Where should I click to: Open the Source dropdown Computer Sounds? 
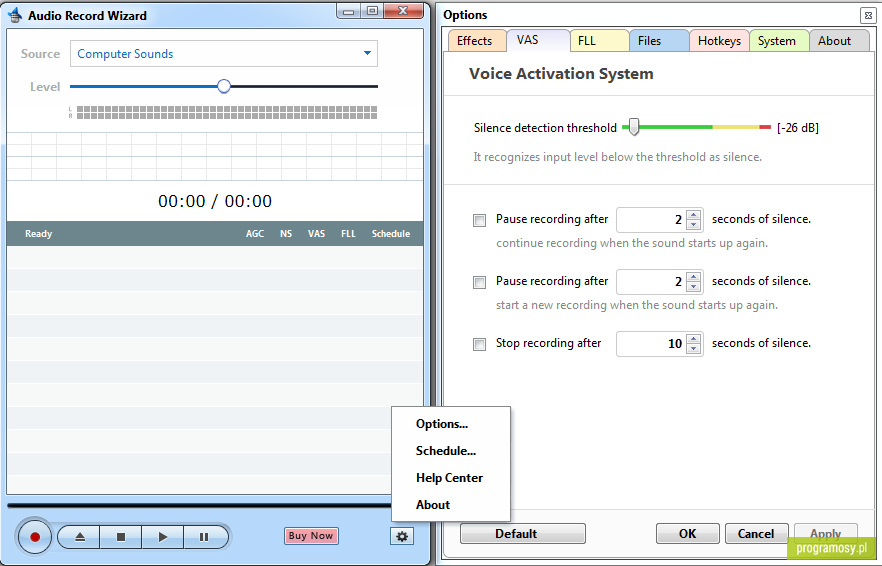(x=224, y=53)
